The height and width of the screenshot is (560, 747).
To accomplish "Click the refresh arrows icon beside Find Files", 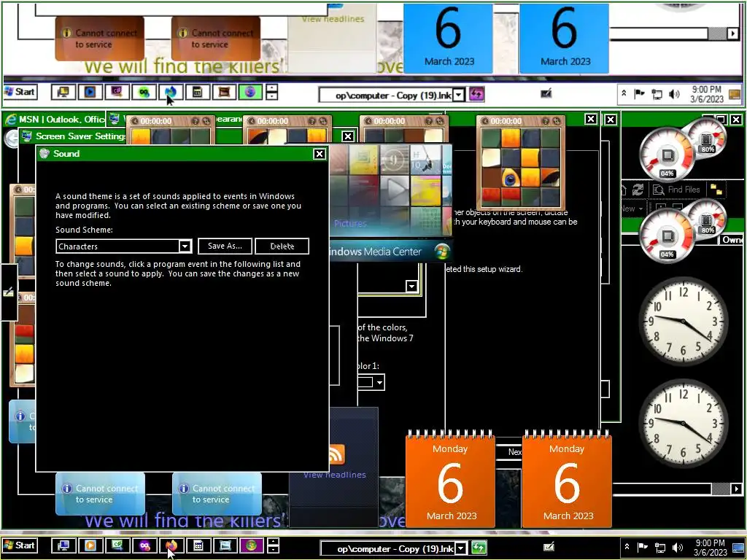I will click(638, 190).
